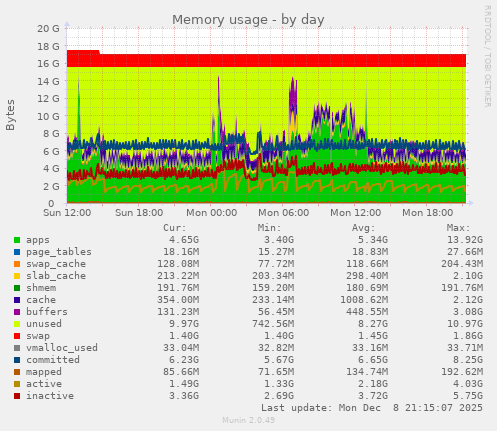Click mapped min value 71.65M

(x=276, y=372)
